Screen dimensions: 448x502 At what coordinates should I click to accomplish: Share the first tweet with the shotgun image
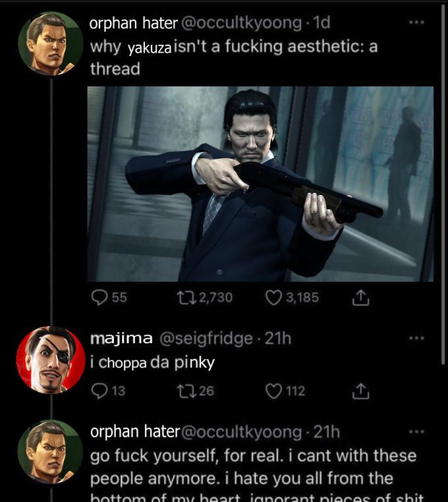pyautogui.click(x=360, y=298)
